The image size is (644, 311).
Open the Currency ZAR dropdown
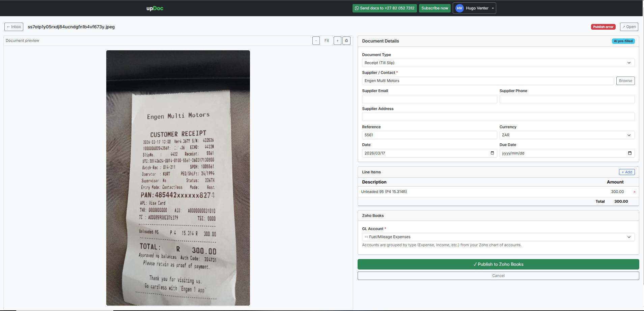coord(567,135)
